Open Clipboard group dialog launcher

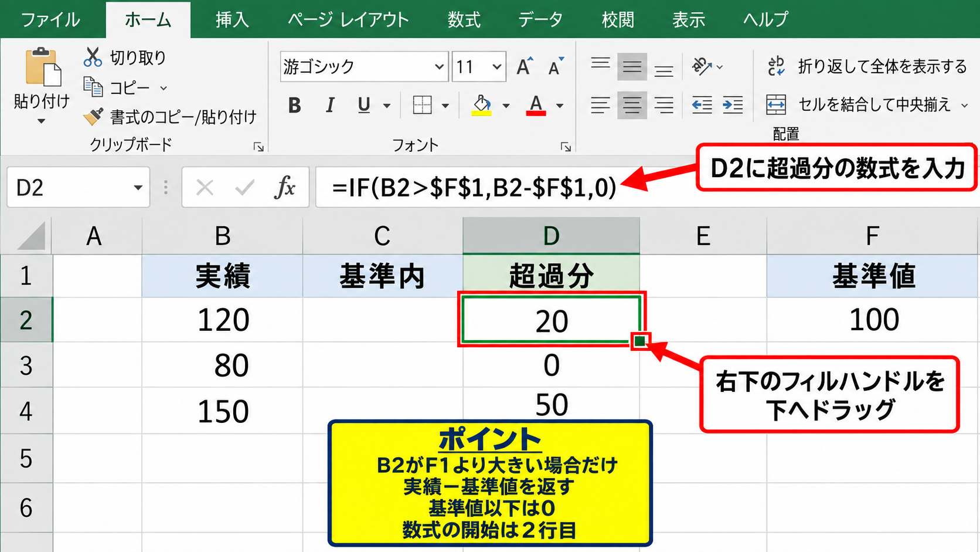(x=258, y=147)
